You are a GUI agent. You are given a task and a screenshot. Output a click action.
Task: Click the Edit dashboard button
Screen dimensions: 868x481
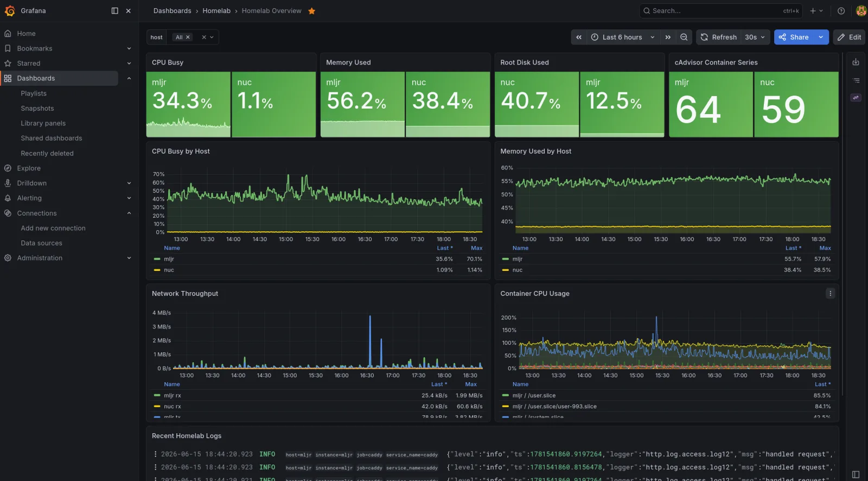850,37
